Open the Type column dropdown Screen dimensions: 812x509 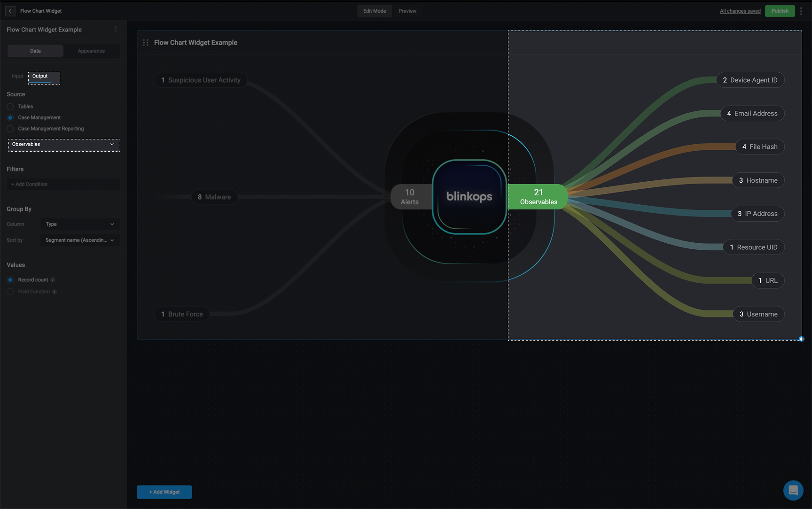point(80,224)
